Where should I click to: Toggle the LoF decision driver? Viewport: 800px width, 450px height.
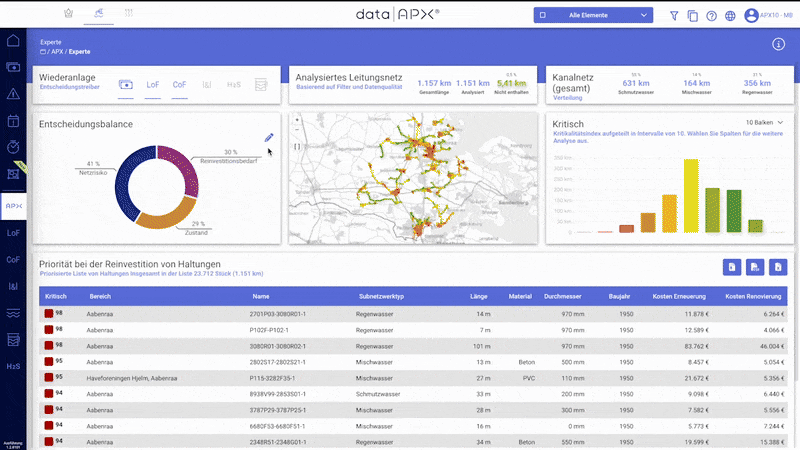coord(153,85)
